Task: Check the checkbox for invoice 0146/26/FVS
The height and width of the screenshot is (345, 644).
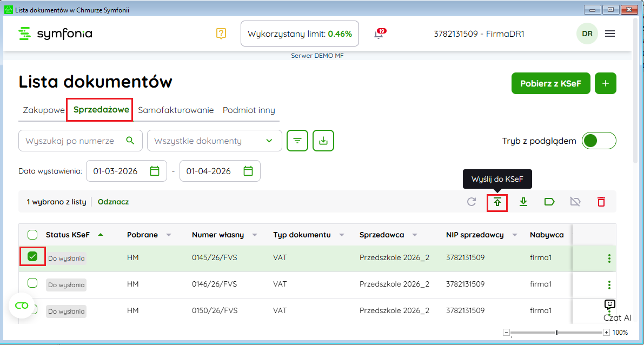Action: tap(32, 283)
